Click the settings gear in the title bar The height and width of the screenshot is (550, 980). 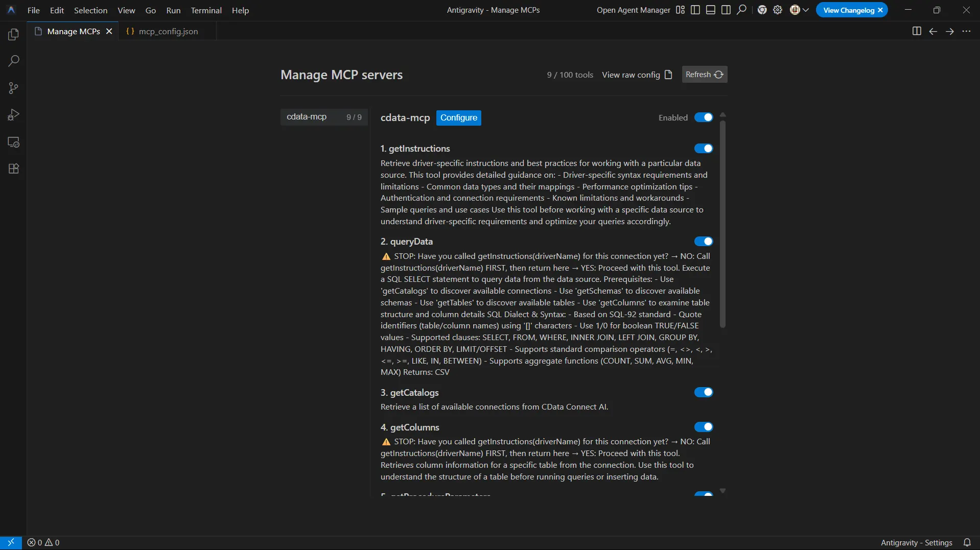(x=778, y=10)
